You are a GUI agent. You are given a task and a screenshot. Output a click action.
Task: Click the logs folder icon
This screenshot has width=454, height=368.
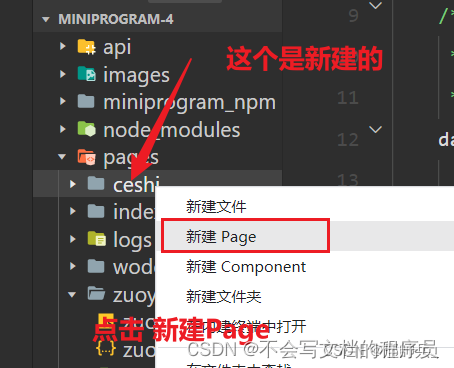pos(97,239)
